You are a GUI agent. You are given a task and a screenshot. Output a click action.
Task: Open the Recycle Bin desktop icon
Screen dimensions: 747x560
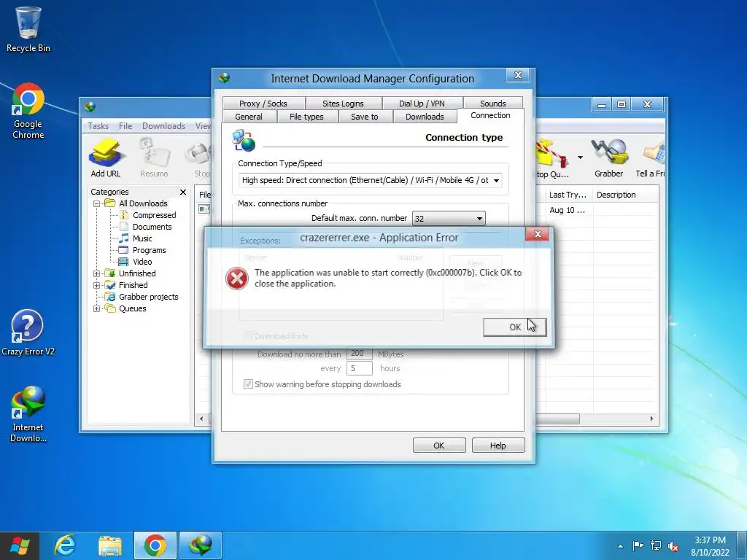[28, 29]
